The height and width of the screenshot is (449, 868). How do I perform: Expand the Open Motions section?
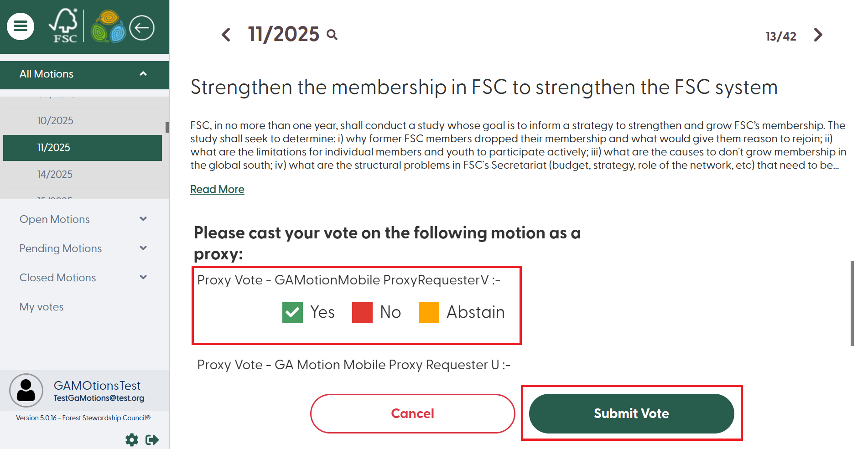click(143, 219)
